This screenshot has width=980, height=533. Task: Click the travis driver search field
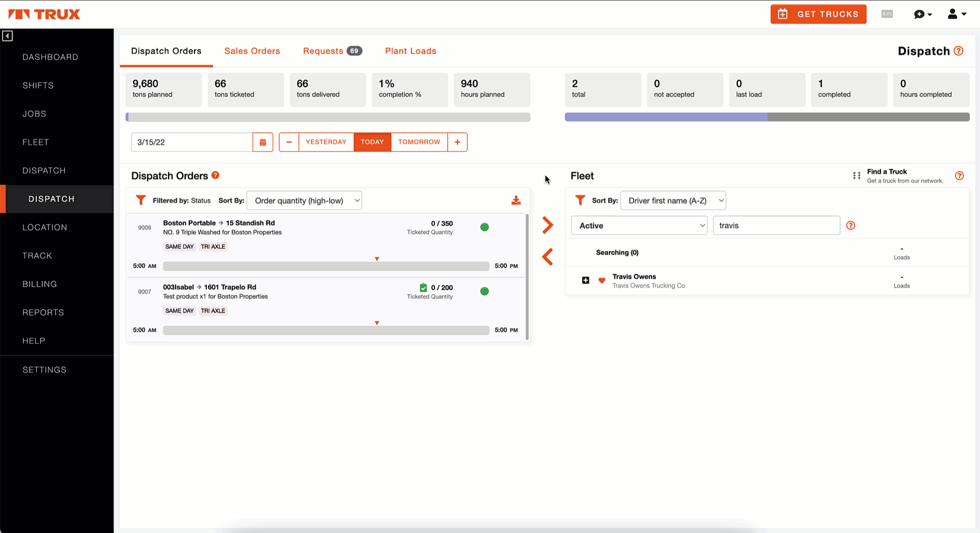pos(776,225)
